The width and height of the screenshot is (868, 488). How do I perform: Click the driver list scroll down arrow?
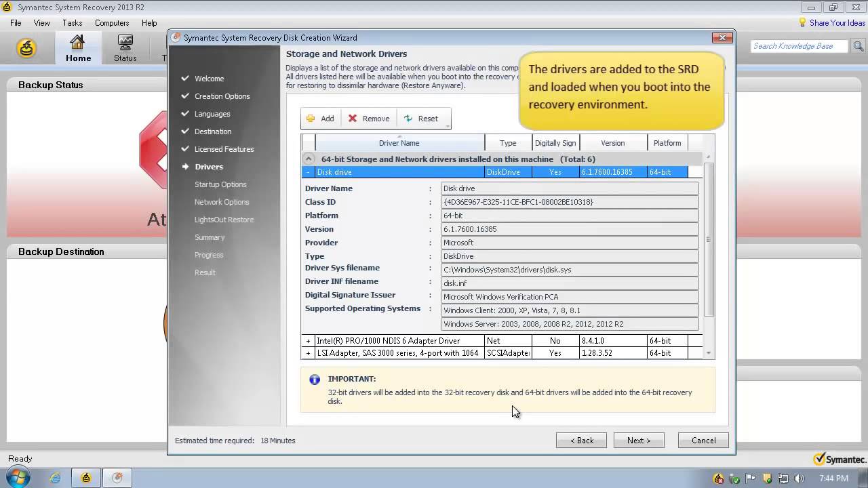click(x=709, y=353)
